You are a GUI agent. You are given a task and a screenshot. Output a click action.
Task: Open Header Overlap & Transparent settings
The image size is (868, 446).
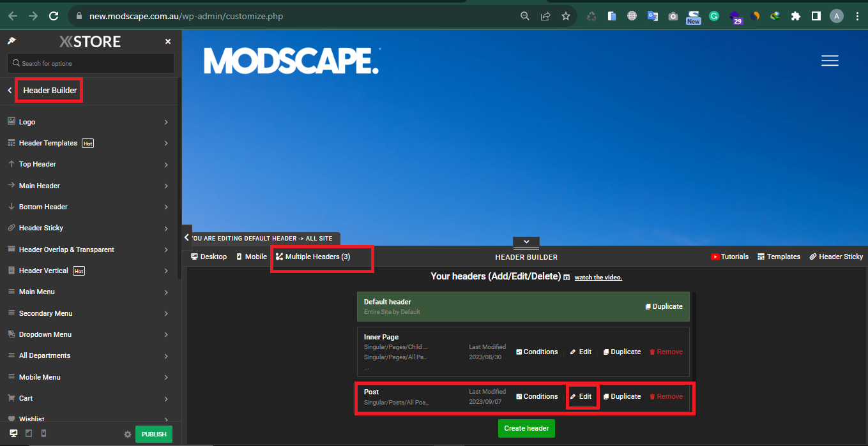coord(88,249)
